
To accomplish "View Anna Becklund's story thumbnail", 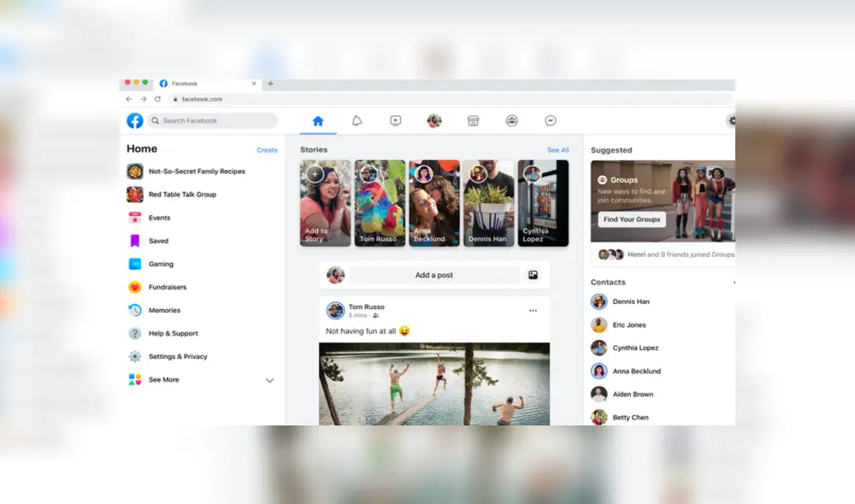I will point(433,203).
